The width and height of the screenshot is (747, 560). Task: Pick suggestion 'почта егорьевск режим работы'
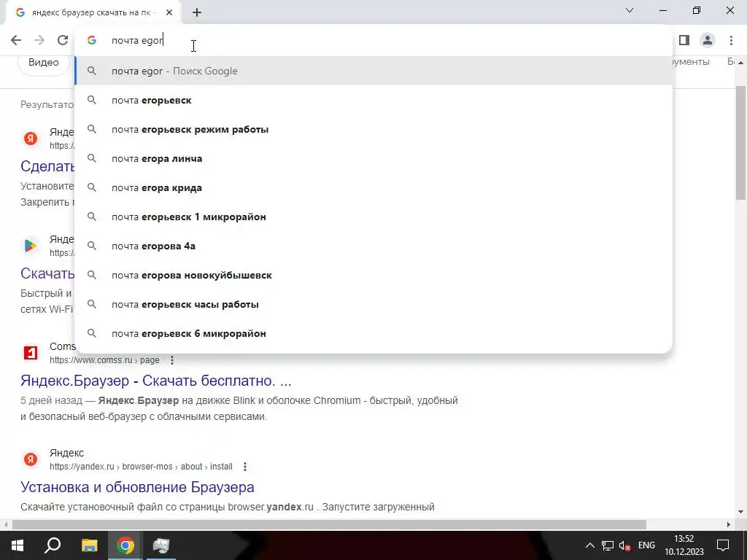(373, 130)
